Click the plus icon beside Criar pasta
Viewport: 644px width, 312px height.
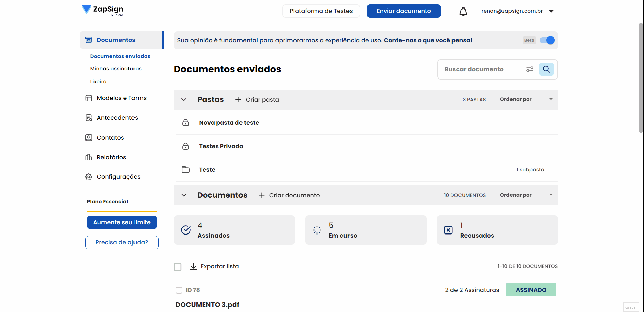pos(238,100)
